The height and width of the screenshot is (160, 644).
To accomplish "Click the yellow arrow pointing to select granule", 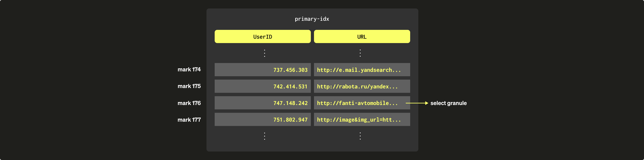I will tap(417, 103).
